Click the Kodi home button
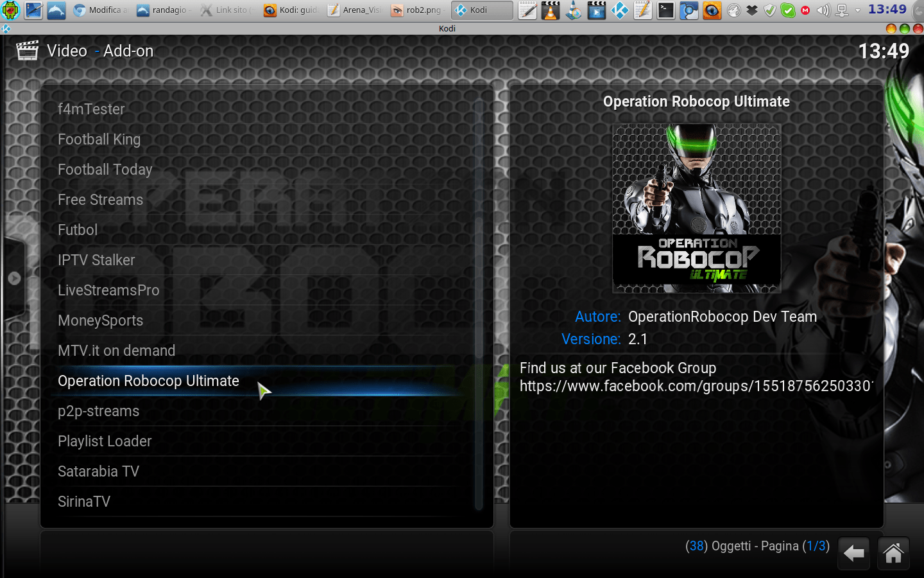924x578 pixels. 893,554
